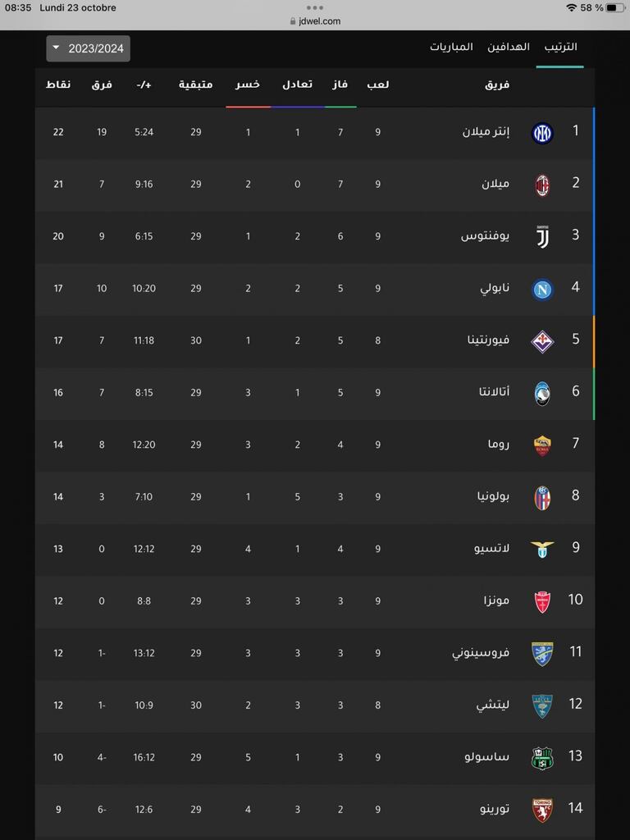The image size is (630, 840).
Task: Click the خسر losses column header
Action: point(248,84)
